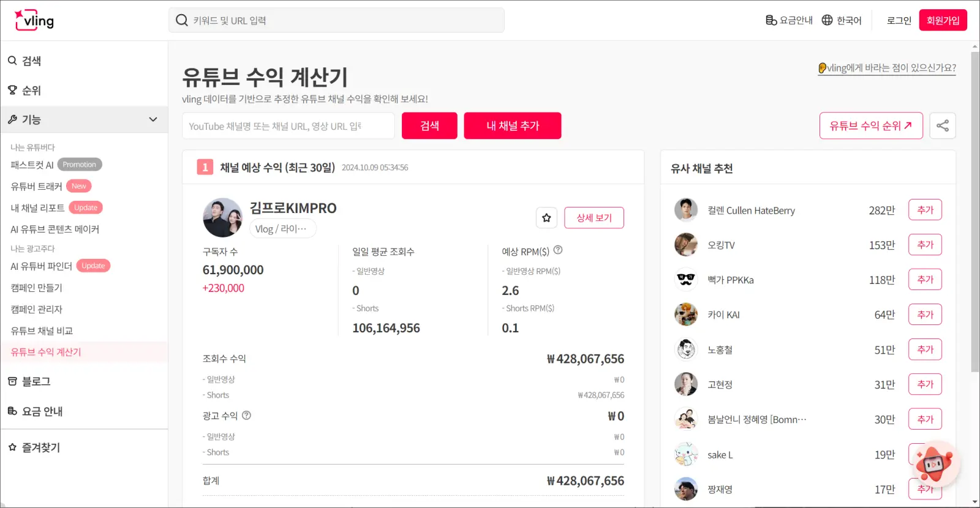Screen dimensions: 980x508
Task: Click the globe icon next to 한국어
Action: coord(827,20)
